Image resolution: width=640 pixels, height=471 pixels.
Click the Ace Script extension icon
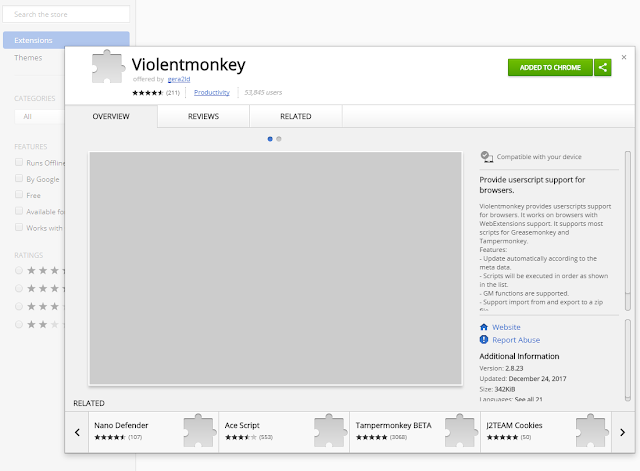pos(329,431)
